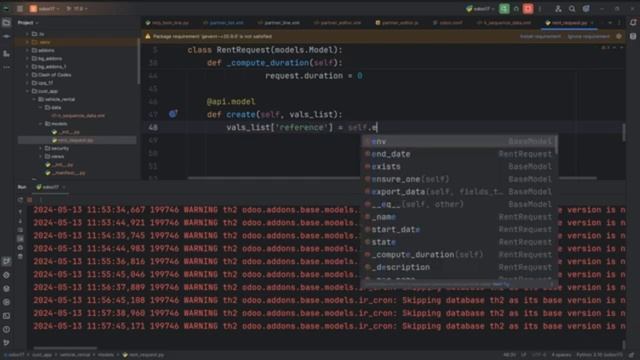Choose _compute_duration(self) completion suggestion
The height and width of the screenshot is (360, 640).
click(458, 255)
